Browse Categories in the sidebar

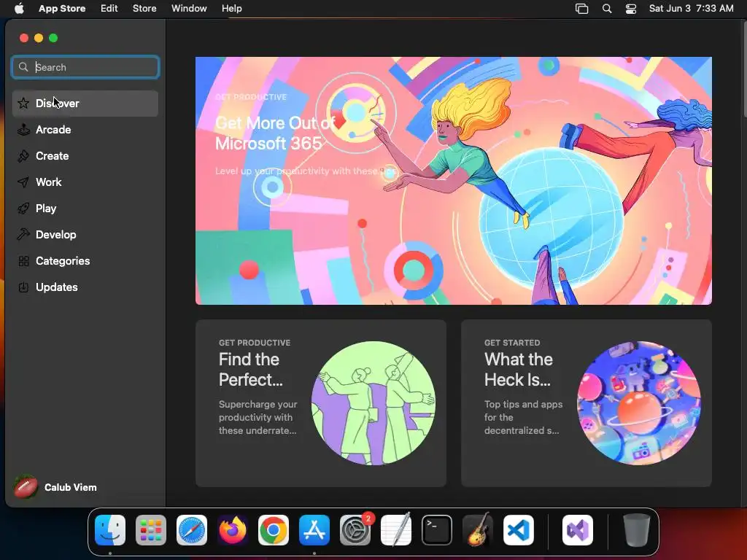[x=85, y=261]
